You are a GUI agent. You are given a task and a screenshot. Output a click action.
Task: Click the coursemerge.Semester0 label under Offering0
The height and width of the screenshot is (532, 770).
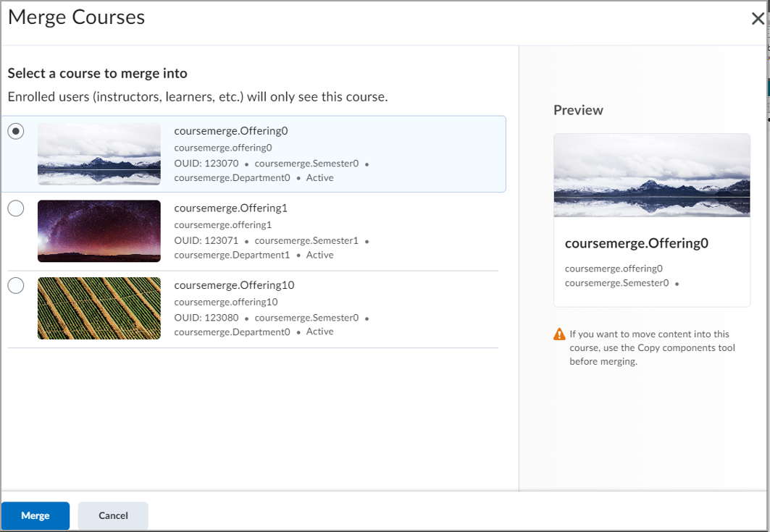tap(308, 164)
